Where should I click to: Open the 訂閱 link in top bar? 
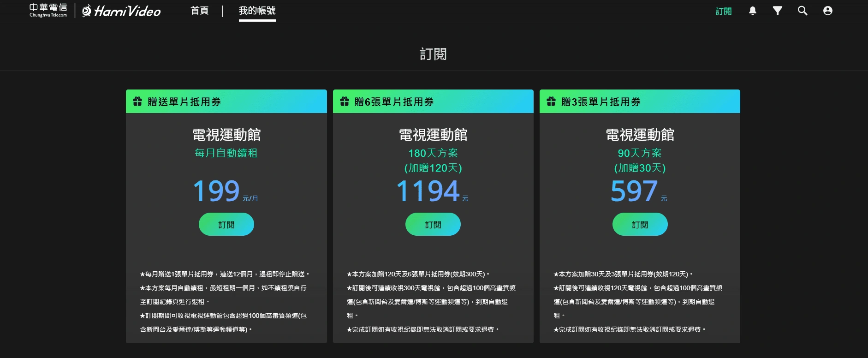(723, 11)
